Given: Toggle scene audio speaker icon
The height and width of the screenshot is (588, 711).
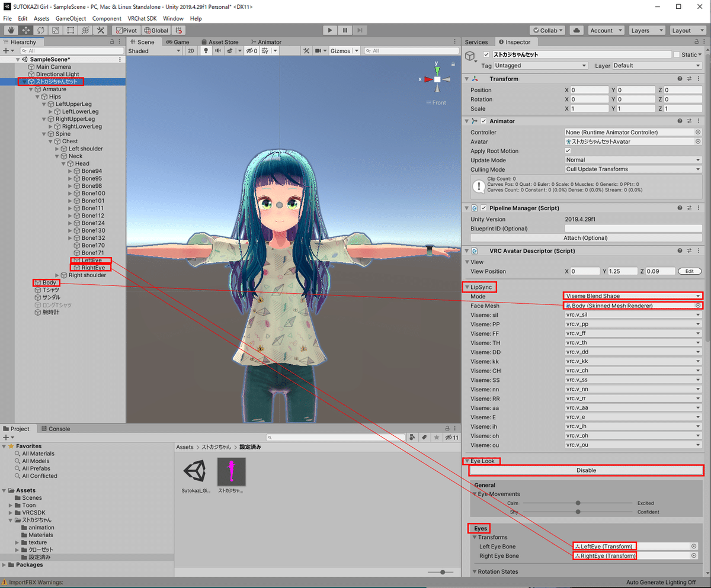Looking at the screenshot, I should coord(217,51).
